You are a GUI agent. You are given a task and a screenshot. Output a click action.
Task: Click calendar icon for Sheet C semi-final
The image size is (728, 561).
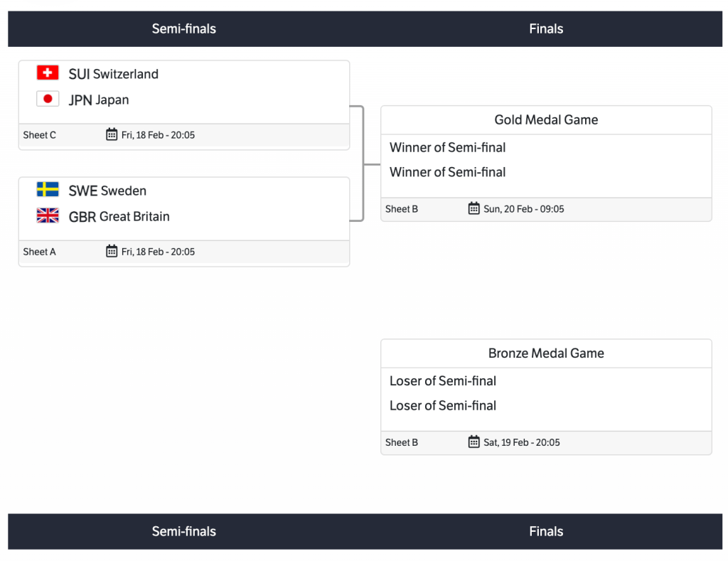[x=112, y=134]
